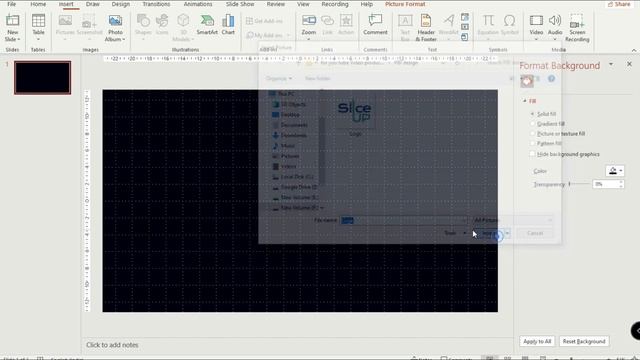This screenshot has height=360, width=640.
Task: Click the New Slide icon
Action: [13, 21]
